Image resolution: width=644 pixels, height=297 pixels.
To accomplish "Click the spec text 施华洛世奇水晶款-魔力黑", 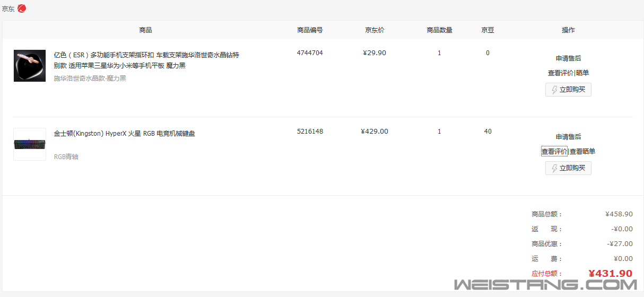I will (x=90, y=78).
